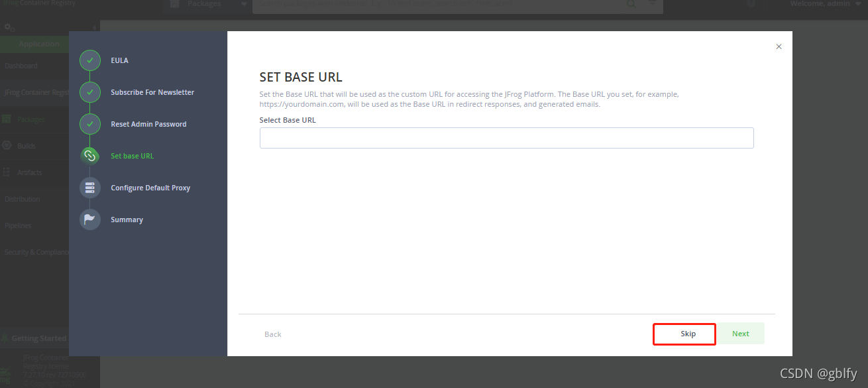Go to the EULA wizard step
The height and width of the screenshot is (388, 868).
(x=119, y=60)
